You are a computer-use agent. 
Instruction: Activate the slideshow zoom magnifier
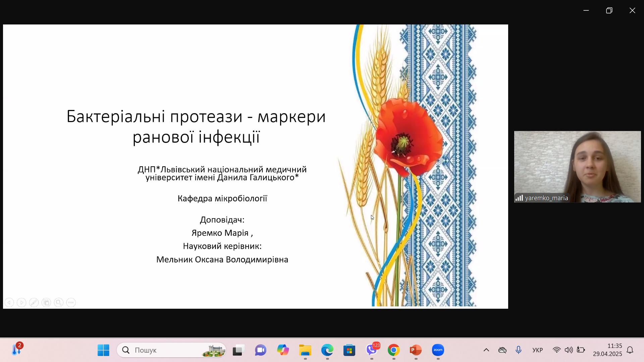[x=59, y=303]
